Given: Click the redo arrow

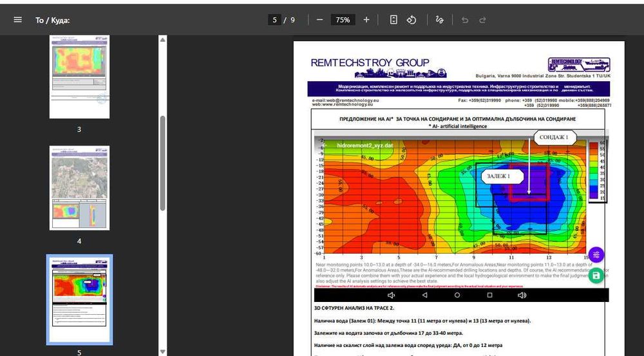Looking at the screenshot, I should tap(482, 20).
